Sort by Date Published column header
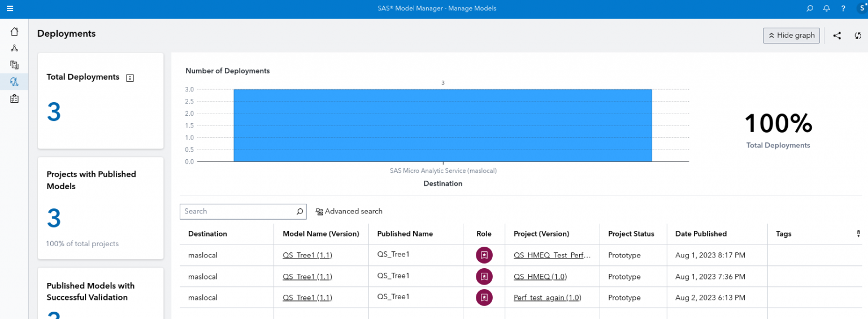 coord(701,234)
